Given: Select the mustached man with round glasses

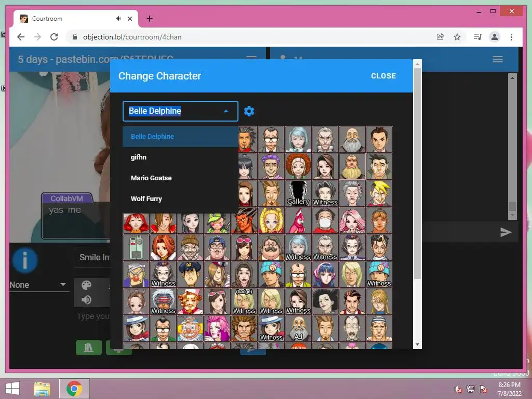Looking at the screenshot, I should coord(271,247).
